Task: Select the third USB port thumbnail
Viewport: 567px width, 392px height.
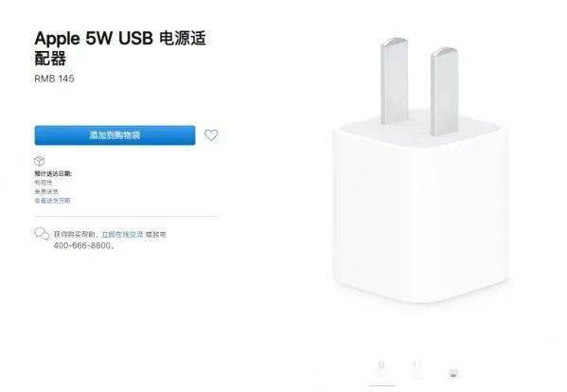Action: coord(452,373)
